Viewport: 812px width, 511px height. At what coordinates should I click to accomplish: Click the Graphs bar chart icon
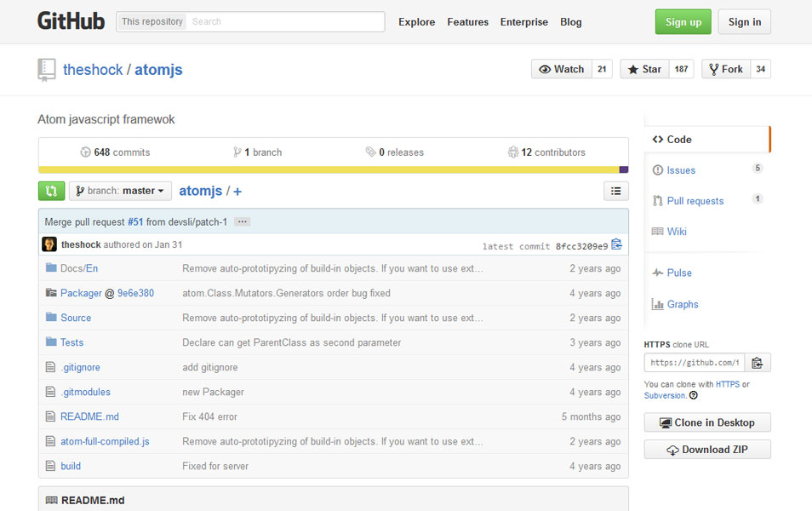(658, 304)
